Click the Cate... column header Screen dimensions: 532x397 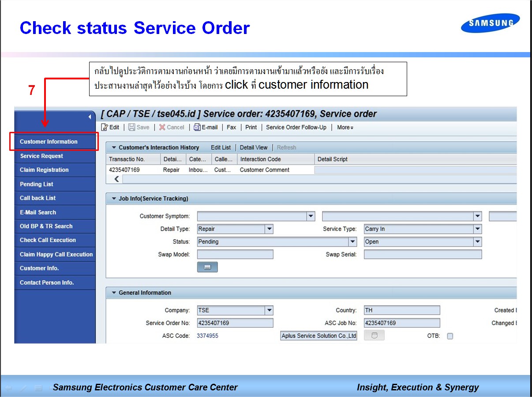[199, 159]
